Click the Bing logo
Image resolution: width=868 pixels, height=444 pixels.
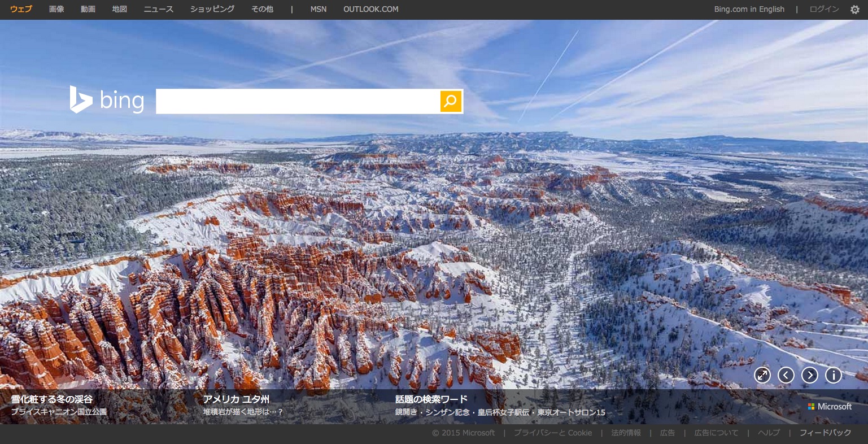pos(107,101)
